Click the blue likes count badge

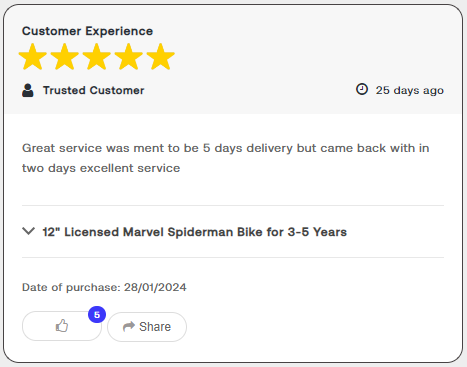pyautogui.click(x=97, y=315)
